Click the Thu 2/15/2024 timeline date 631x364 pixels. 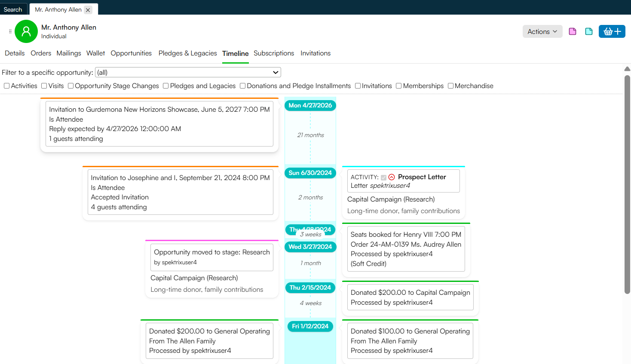click(x=310, y=288)
